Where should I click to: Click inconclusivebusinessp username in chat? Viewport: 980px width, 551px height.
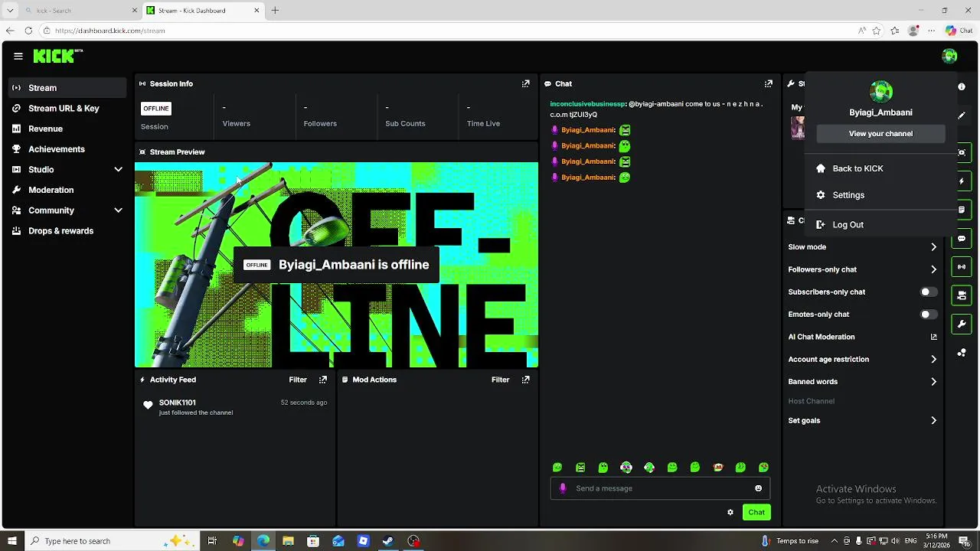[588, 103]
